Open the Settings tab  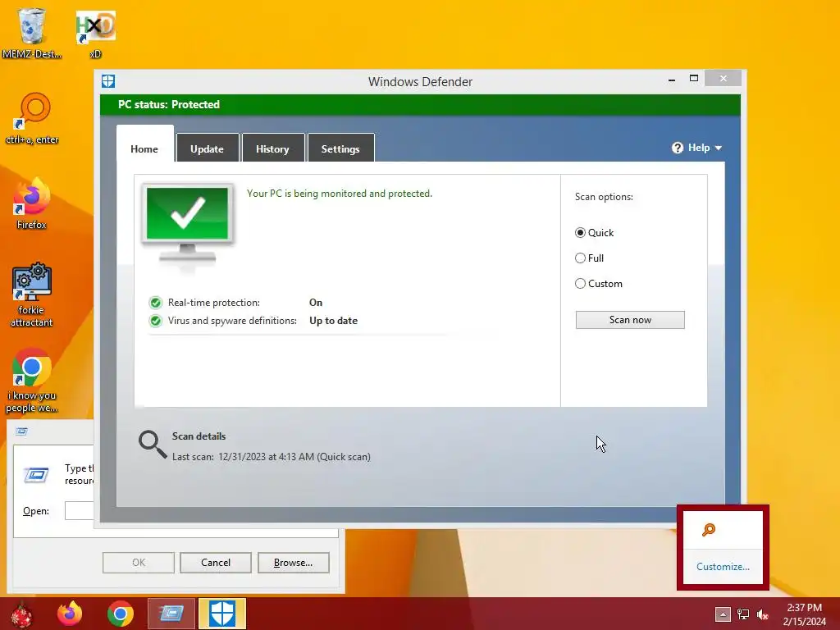[340, 149]
